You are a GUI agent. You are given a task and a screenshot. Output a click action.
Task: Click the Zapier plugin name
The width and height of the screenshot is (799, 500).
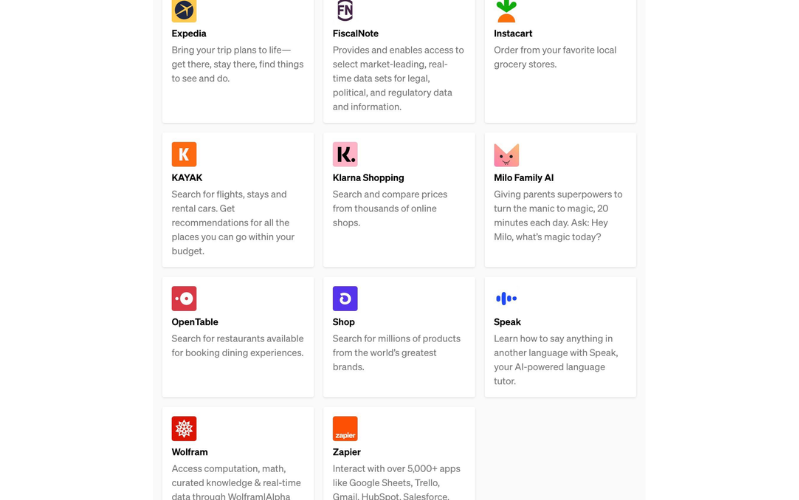pos(347,452)
